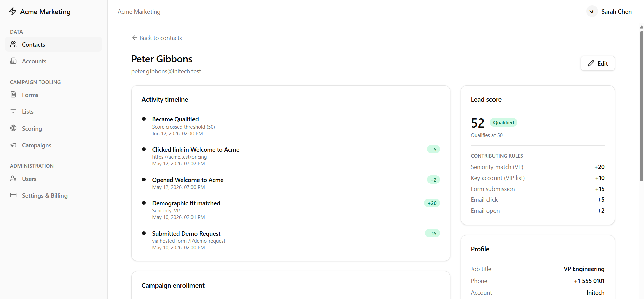Click the Qualified status badge
The width and height of the screenshot is (644, 299).
tap(503, 122)
